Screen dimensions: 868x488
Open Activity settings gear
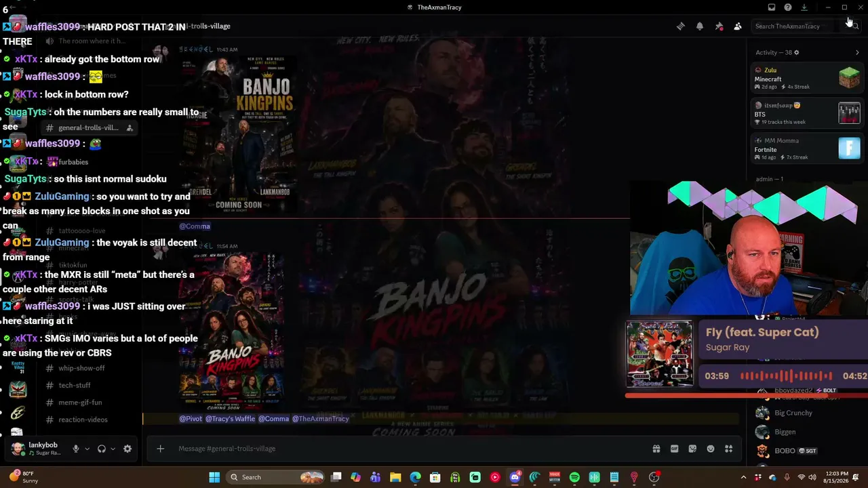pyautogui.click(x=797, y=52)
